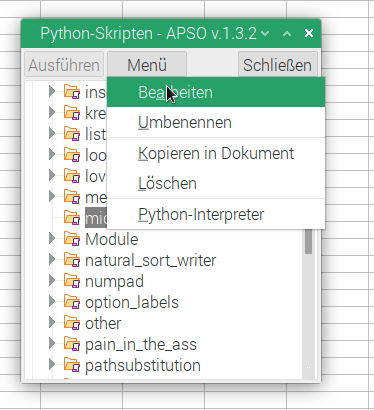Screen dimensions: 374x410
Task: Select the highlighted mic tree entry
Action: [96, 218]
